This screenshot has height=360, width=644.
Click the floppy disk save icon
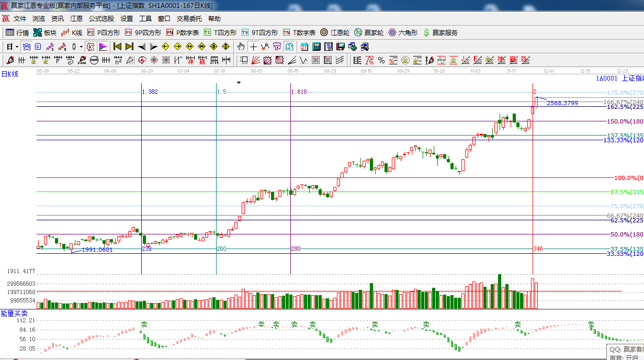(x=340, y=47)
